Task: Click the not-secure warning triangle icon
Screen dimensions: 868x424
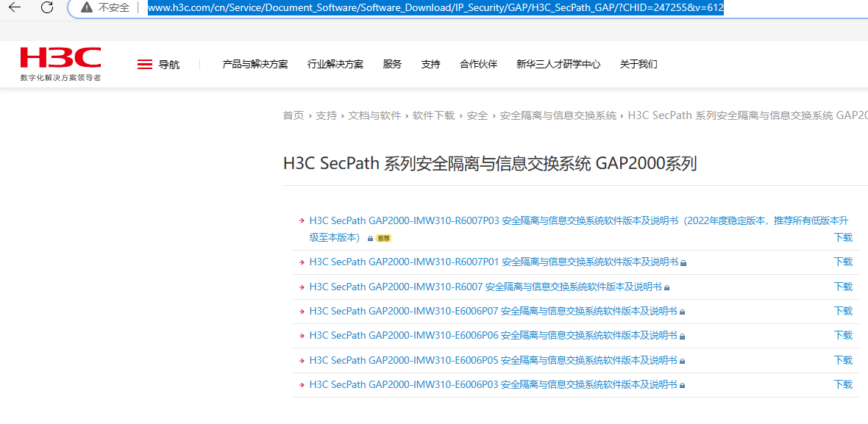Action: click(x=86, y=7)
